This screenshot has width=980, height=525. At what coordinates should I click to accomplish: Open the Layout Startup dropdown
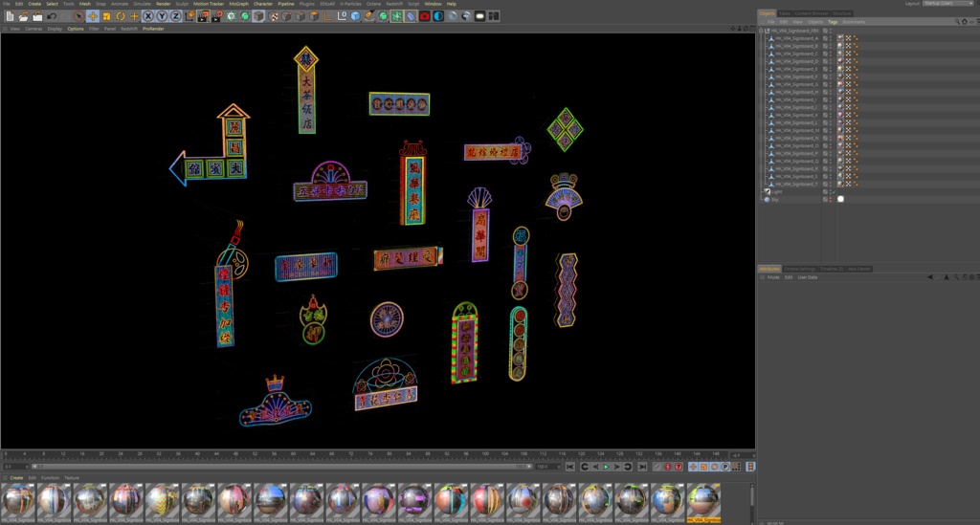pyautogui.click(x=948, y=4)
